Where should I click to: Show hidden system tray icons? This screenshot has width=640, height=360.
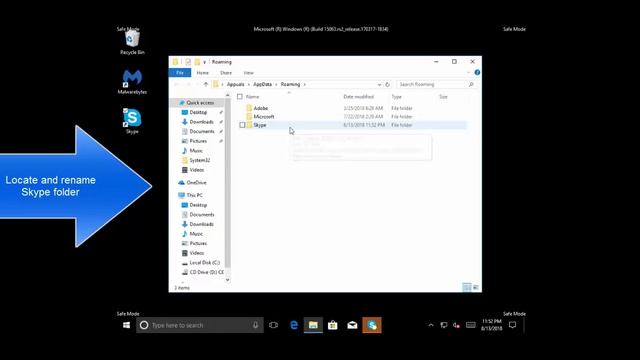click(x=431, y=325)
